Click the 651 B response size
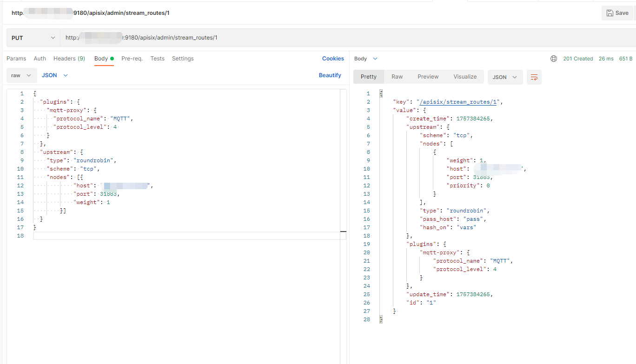636x364 pixels. pyautogui.click(x=625, y=59)
